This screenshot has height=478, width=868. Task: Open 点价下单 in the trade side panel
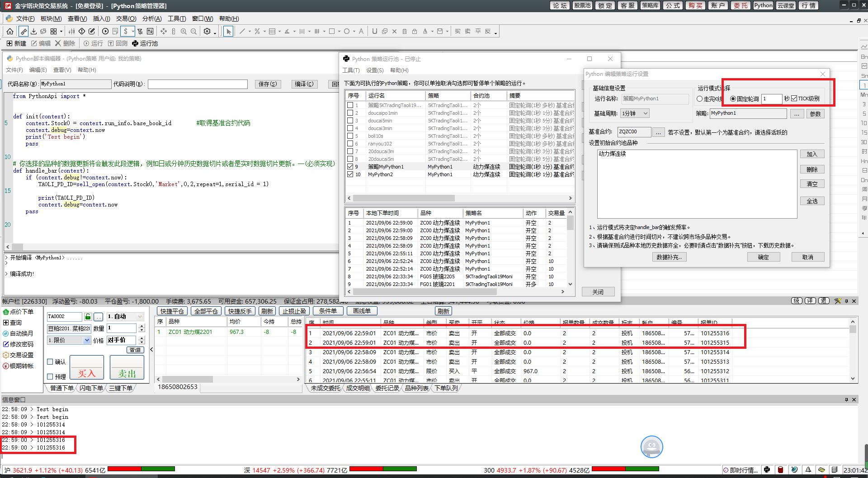(x=19, y=312)
